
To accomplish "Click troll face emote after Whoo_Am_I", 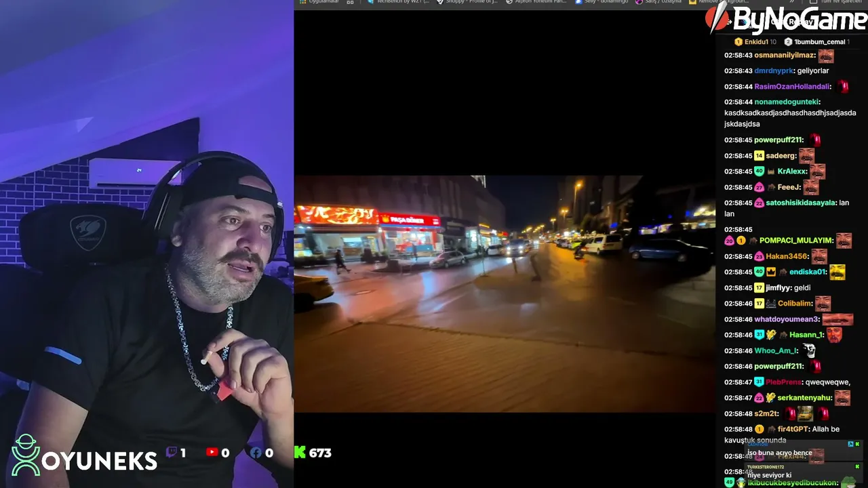I will [808, 351].
